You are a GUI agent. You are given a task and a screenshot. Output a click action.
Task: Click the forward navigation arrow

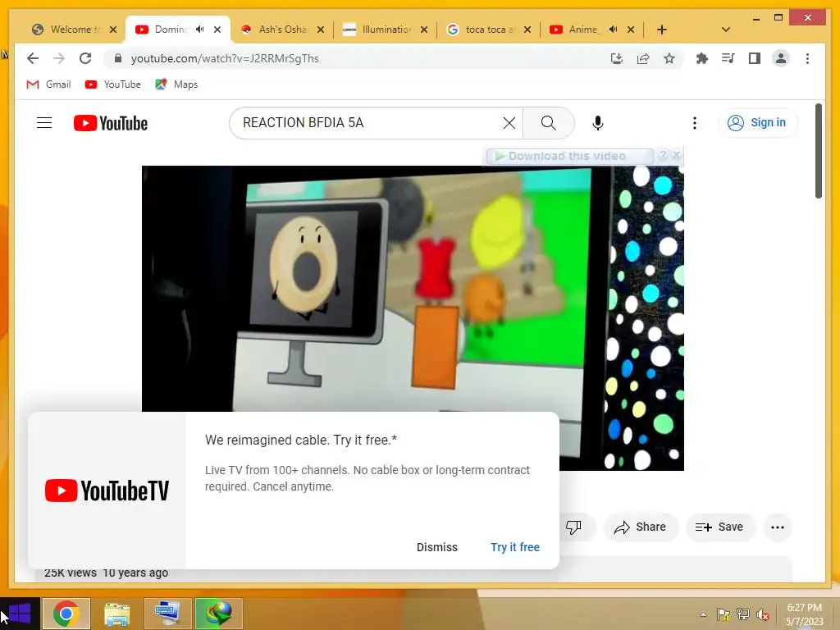click(59, 58)
